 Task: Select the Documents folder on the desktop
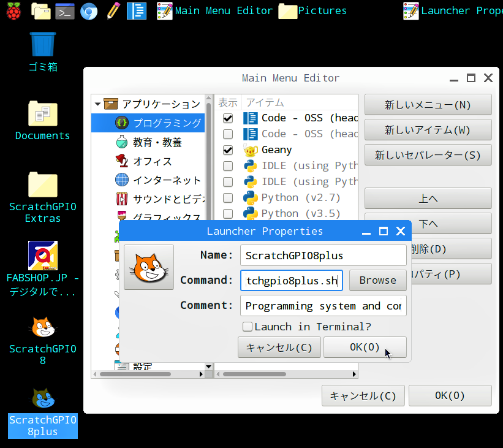click(x=43, y=121)
